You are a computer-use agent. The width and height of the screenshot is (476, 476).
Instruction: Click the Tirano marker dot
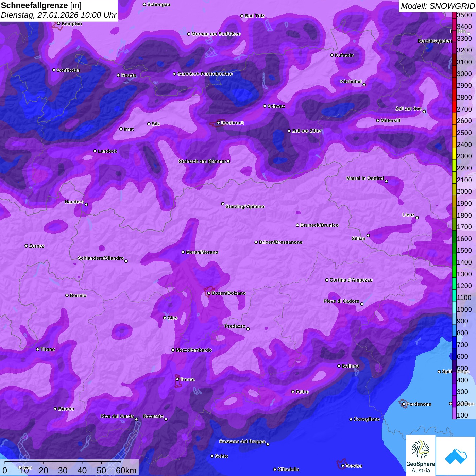click(38, 349)
